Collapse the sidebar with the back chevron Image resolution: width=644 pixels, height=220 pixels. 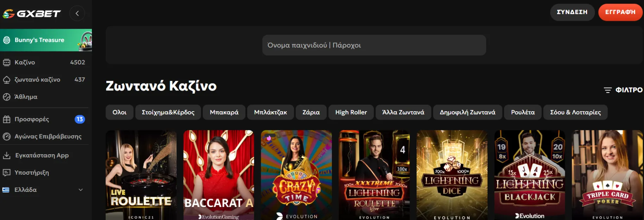[77, 14]
